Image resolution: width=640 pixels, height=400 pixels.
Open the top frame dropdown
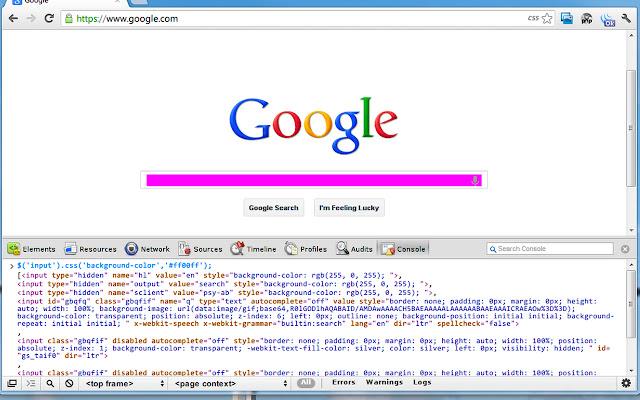click(x=124, y=383)
